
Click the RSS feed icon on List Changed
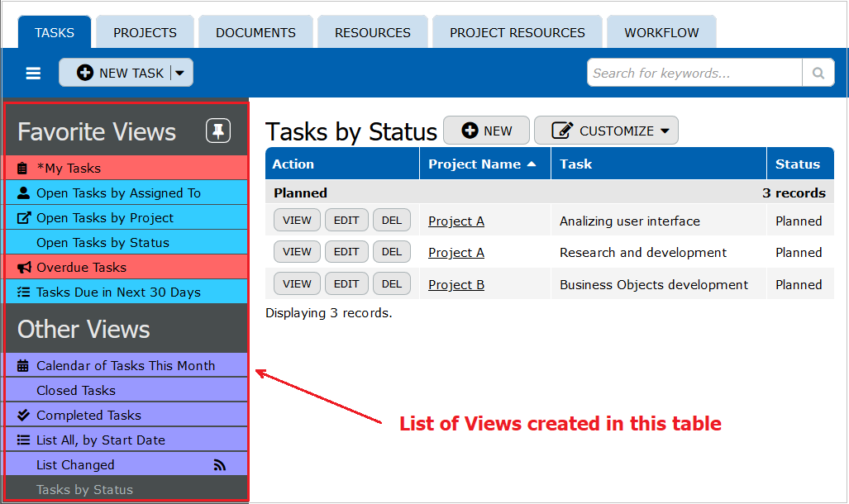pos(219,465)
